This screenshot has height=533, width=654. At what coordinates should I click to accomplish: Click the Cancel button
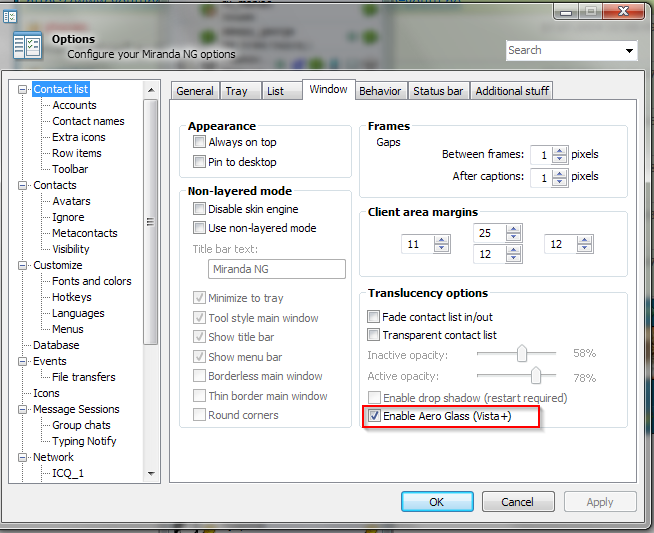pos(517,502)
